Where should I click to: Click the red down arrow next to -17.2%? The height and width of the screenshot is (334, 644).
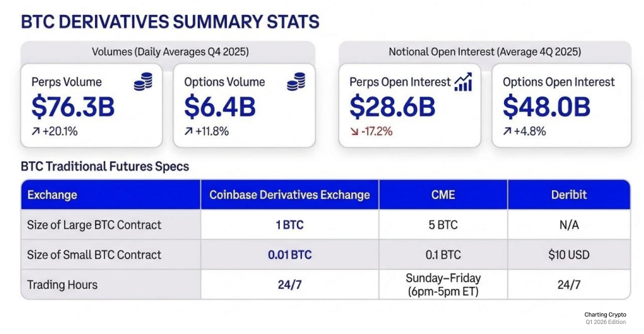coord(353,131)
